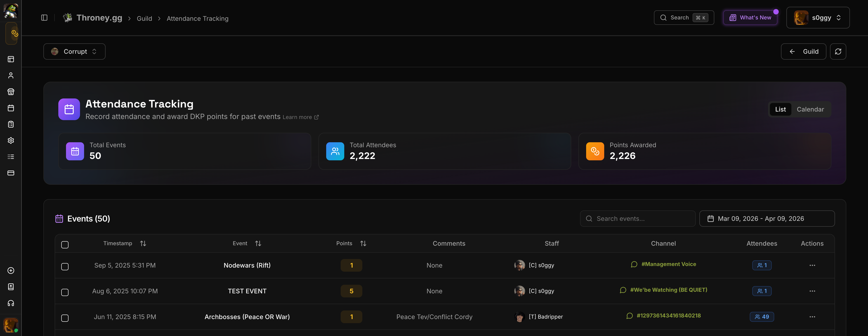The width and height of the screenshot is (868, 336).
Task: Open the credit card icon in sidebar
Action: tap(11, 173)
